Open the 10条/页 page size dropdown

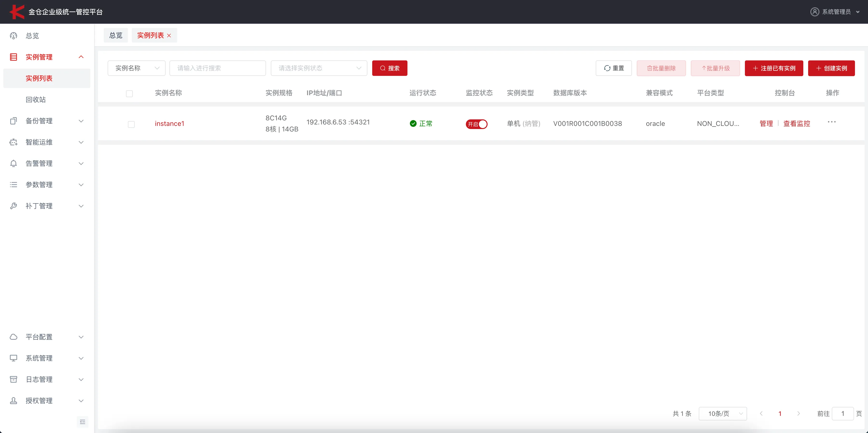point(723,413)
